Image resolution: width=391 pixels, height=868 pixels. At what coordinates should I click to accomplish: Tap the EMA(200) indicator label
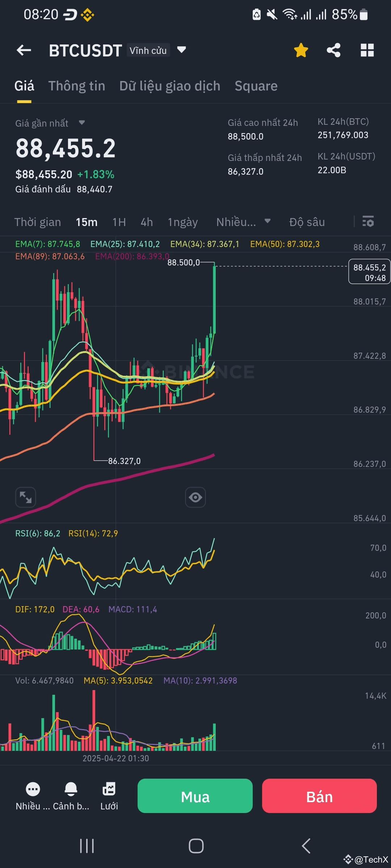click(132, 256)
